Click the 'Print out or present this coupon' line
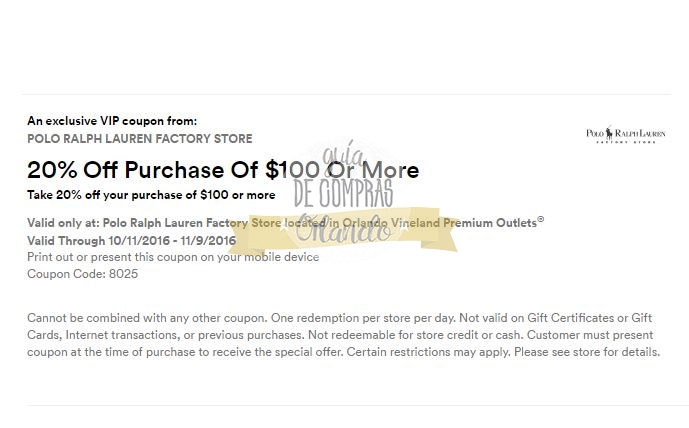Screen dimensions: 689x428 pos(173,257)
